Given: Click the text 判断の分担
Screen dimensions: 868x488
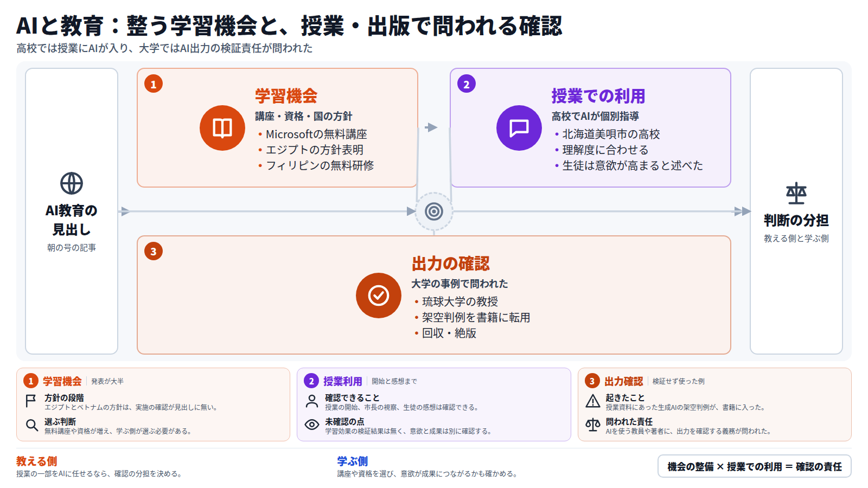Looking at the screenshot, I should tap(796, 220).
